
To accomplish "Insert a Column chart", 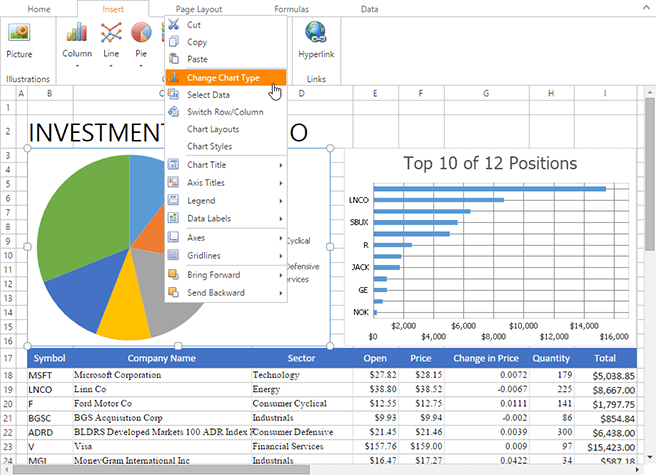I will 77,34.
